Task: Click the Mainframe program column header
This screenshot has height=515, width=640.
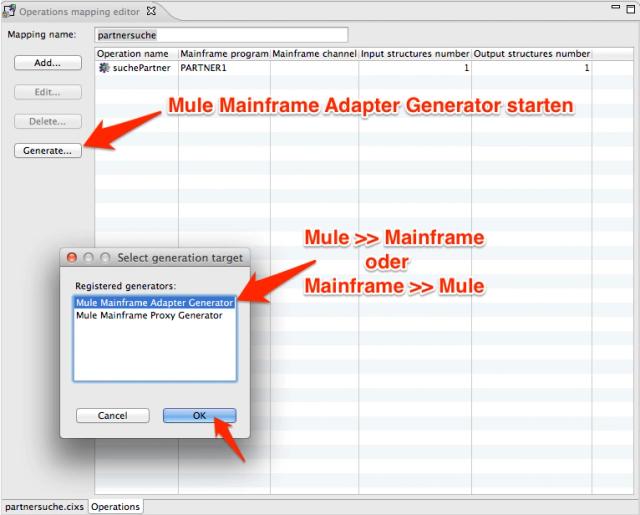Action: tap(222, 53)
